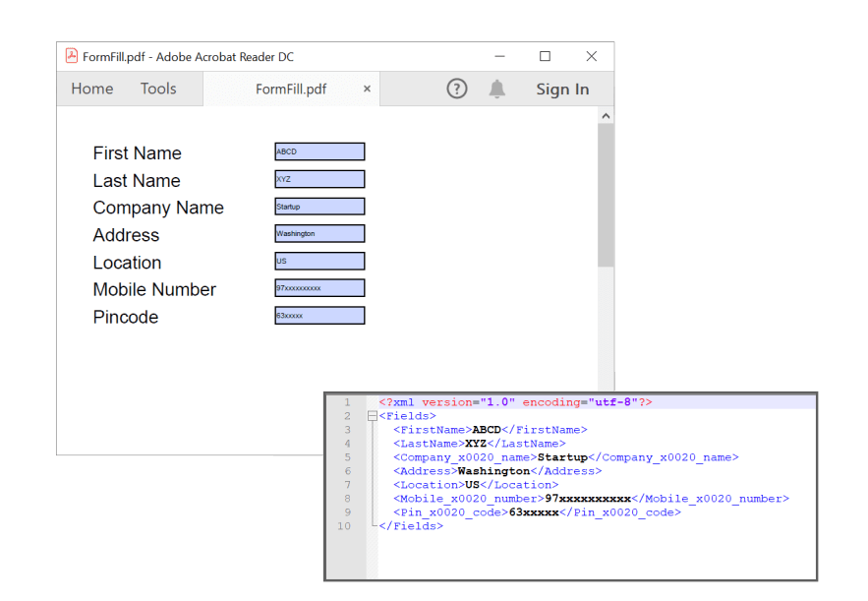The image size is (868, 601).
Task: Close the FormFill.pdf tab using its X icon
Action: click(367, 89)
